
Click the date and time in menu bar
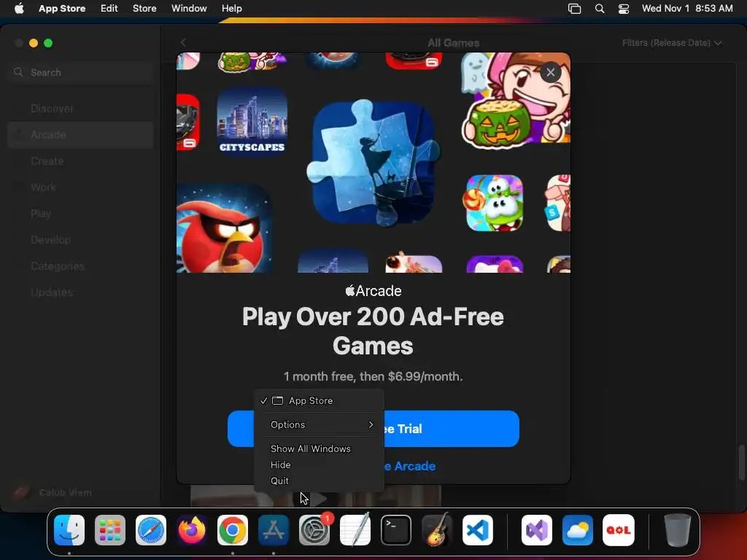pyautogui.click(x=687, y=9)
